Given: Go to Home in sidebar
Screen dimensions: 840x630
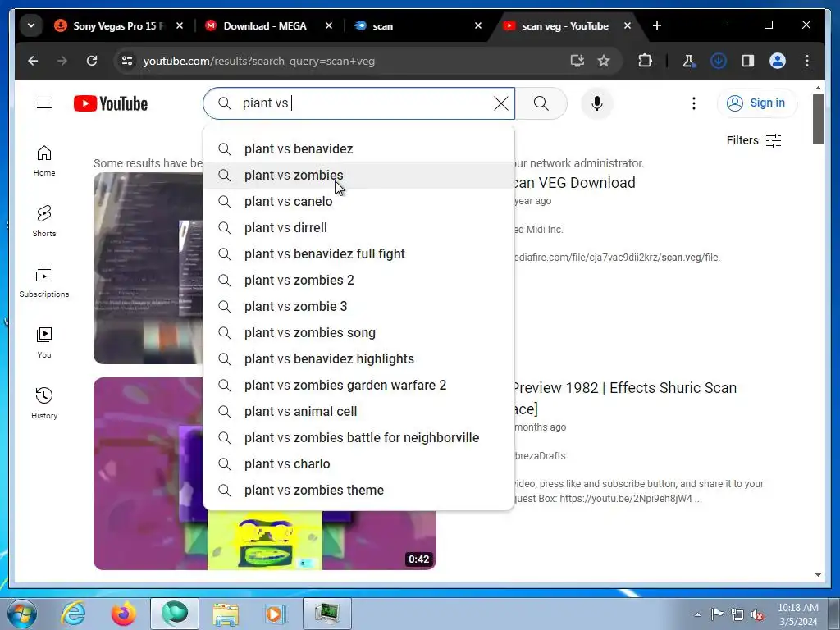Looking at the screenshot, I should tap(44, 161).
